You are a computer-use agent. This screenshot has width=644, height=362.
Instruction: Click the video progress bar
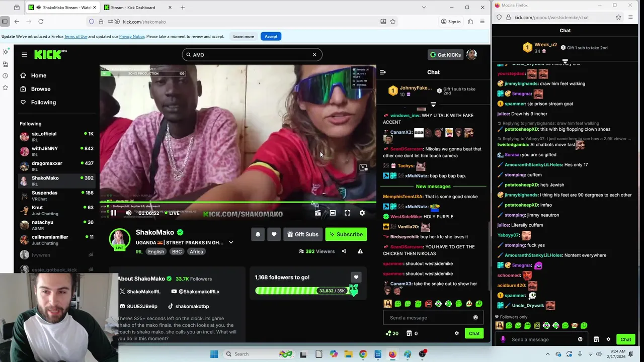tap(237, 203)
